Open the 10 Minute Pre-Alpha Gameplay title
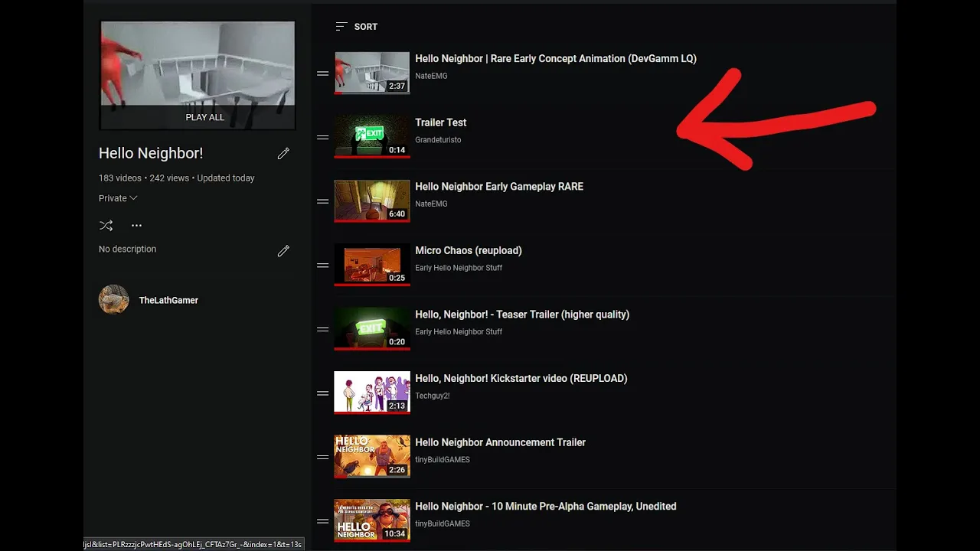 click(546, 507)
